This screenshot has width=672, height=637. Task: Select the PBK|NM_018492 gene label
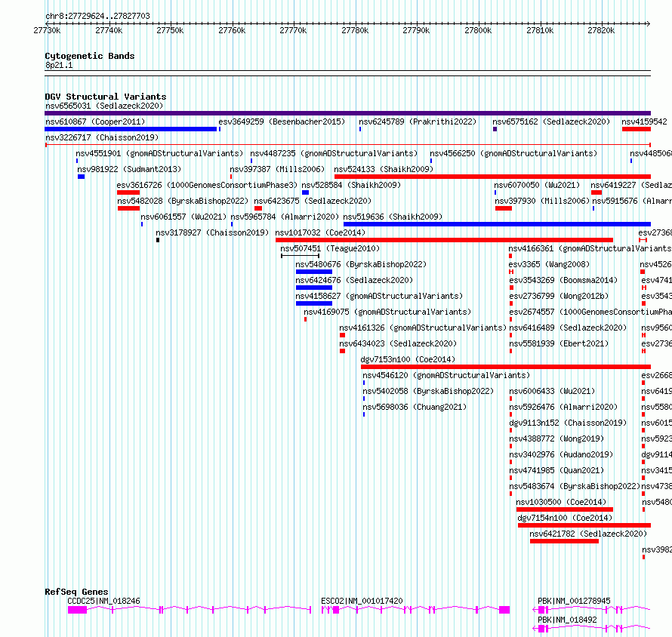coord(567,620)
